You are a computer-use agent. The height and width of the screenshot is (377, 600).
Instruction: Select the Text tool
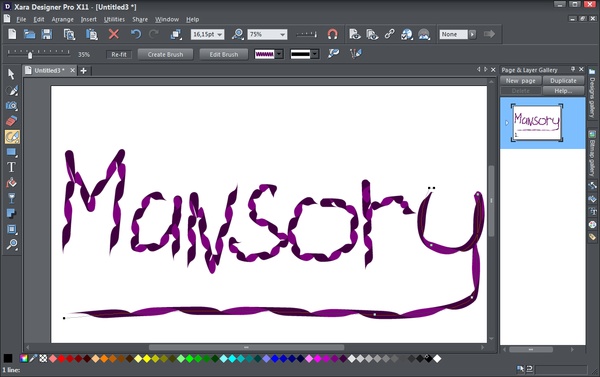[x=11, y=167]
